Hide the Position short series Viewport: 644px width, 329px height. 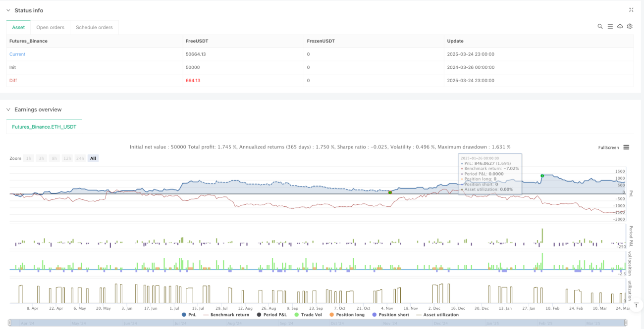391,315
